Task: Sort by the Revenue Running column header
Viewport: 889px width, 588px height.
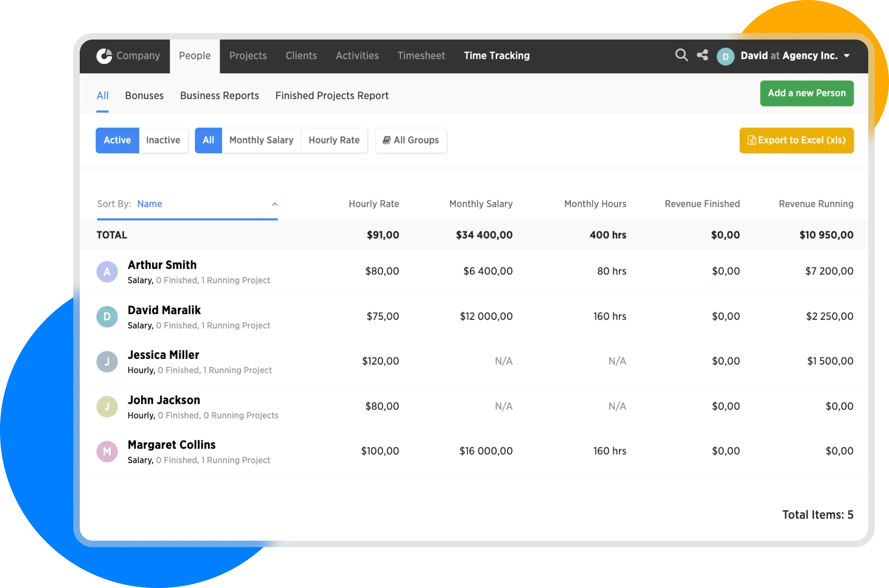Action: (816, 204)
